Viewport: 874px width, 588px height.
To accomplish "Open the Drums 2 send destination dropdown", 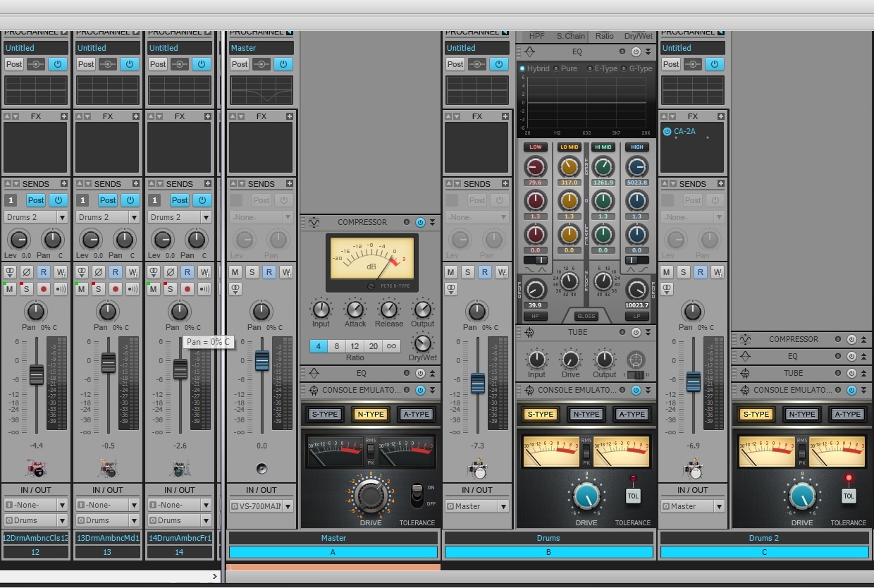I will pos(34,216).
